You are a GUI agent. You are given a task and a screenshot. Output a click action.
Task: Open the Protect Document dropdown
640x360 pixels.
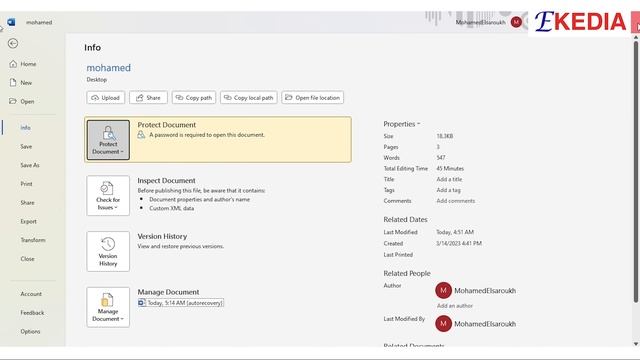108,140
